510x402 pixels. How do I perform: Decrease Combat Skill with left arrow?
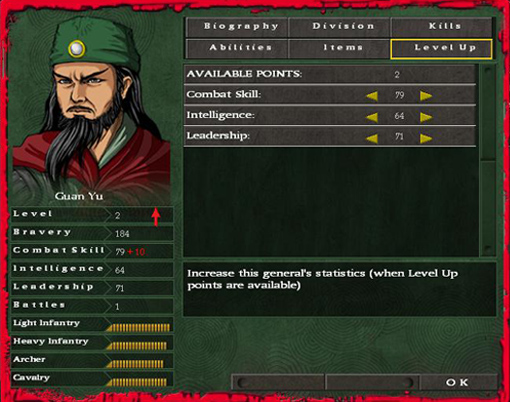[x=372, y=96]
